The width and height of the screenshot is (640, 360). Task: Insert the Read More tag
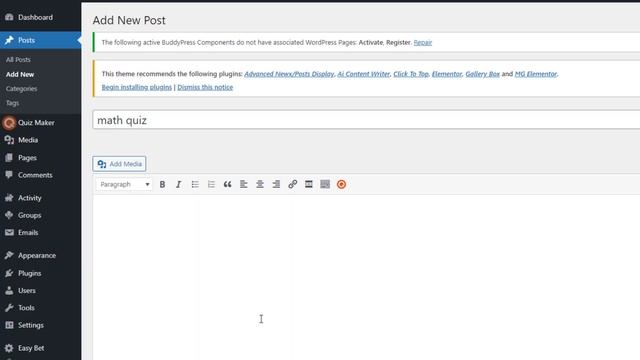pos(309,184)
